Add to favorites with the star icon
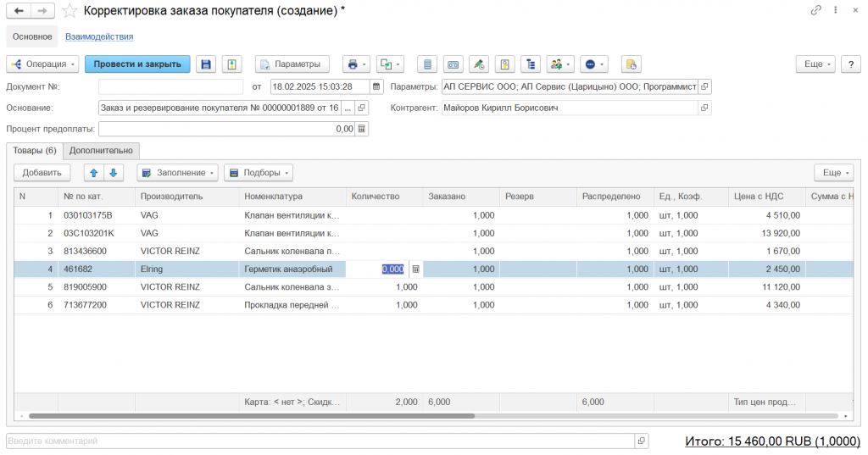 [70, 11]
